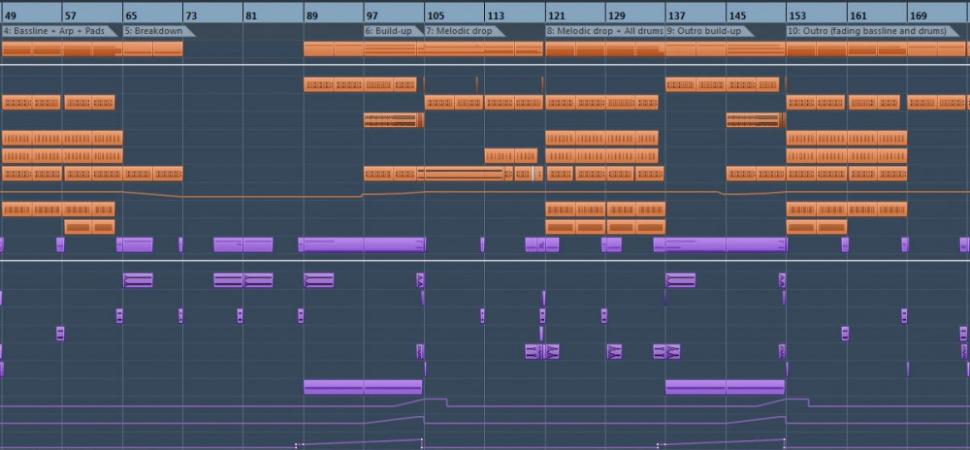
Task: Select the plain orange clip beginning at bar 57
Action: (x=90, y=227)
